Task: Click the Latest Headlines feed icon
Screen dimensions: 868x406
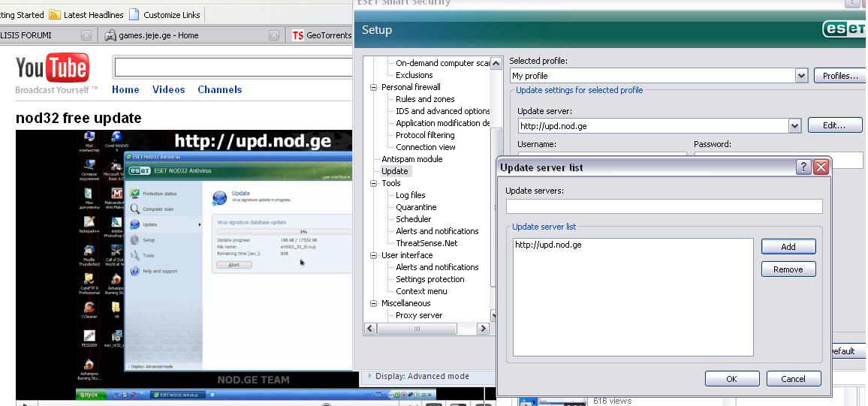Action: [x=55, y=14]
